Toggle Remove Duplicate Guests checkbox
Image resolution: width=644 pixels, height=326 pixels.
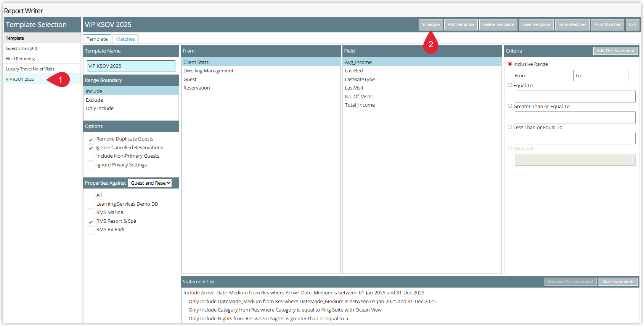(x=91, y=139)
